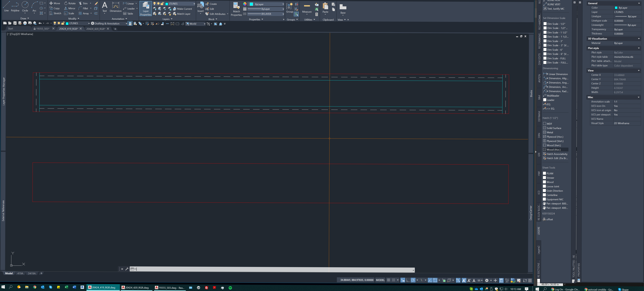Toggle object snap in status bar
Viewport: 644px width, 291px height.
pyautogui.click(x=435, y=280)
